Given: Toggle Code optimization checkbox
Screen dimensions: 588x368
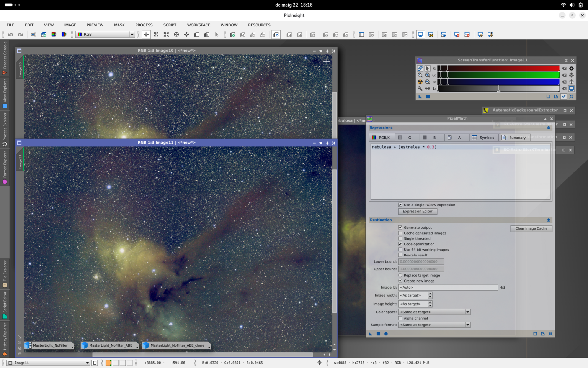Looking at the screenshot, I should click(400, 244).
